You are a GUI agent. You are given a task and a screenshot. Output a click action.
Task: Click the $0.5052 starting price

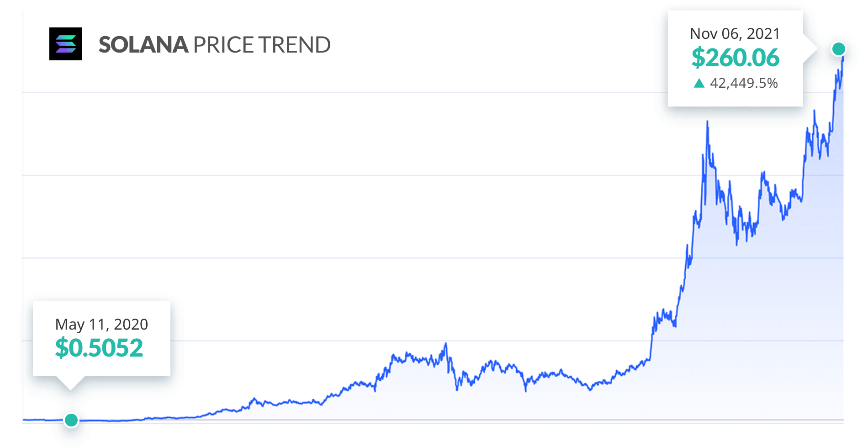[99, 348]
